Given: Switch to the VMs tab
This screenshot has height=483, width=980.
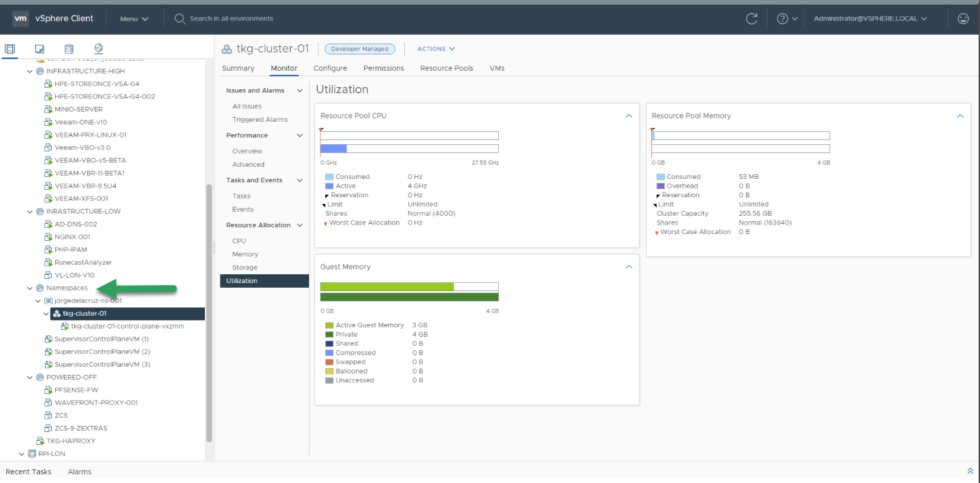Looking at the screenshot, I should pyautogui.click(x=497, y=68).
